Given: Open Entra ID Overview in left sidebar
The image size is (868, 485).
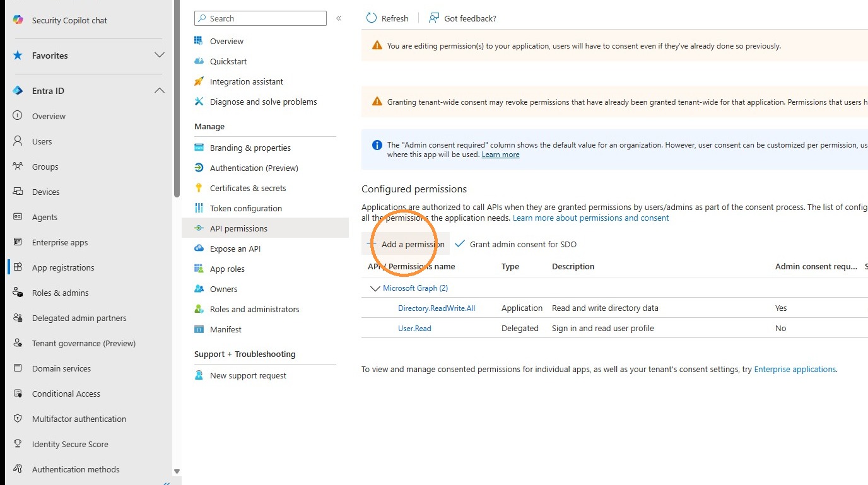Looking at the screenshot, I should tap(49, 116).
